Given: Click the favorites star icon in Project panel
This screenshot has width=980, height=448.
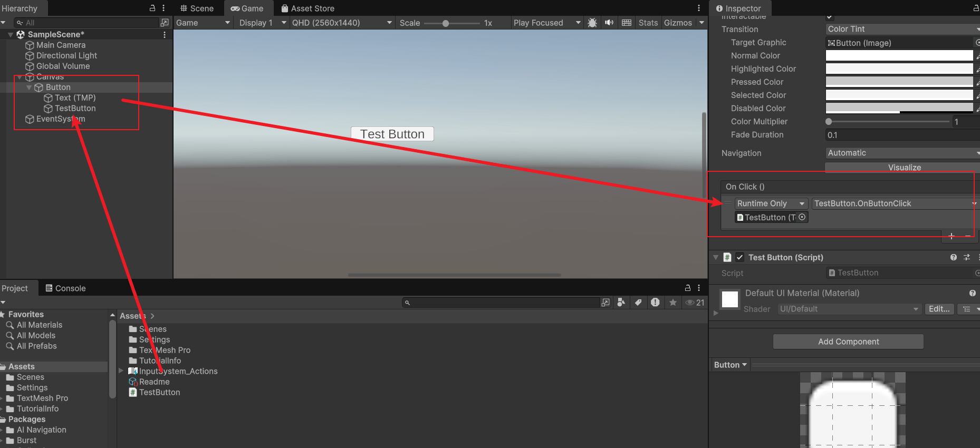Looking at the screenshot, I should click(x=673, y=303).
